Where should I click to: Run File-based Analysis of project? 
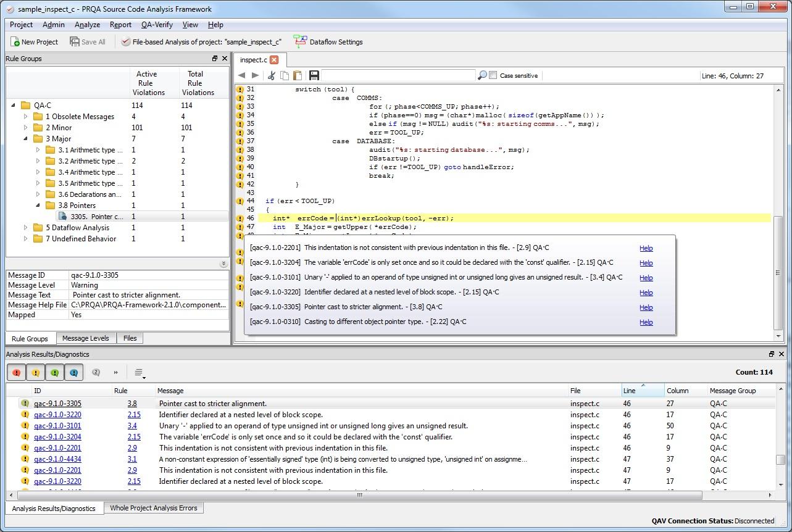pyautogui.click(x=201, y=42)
